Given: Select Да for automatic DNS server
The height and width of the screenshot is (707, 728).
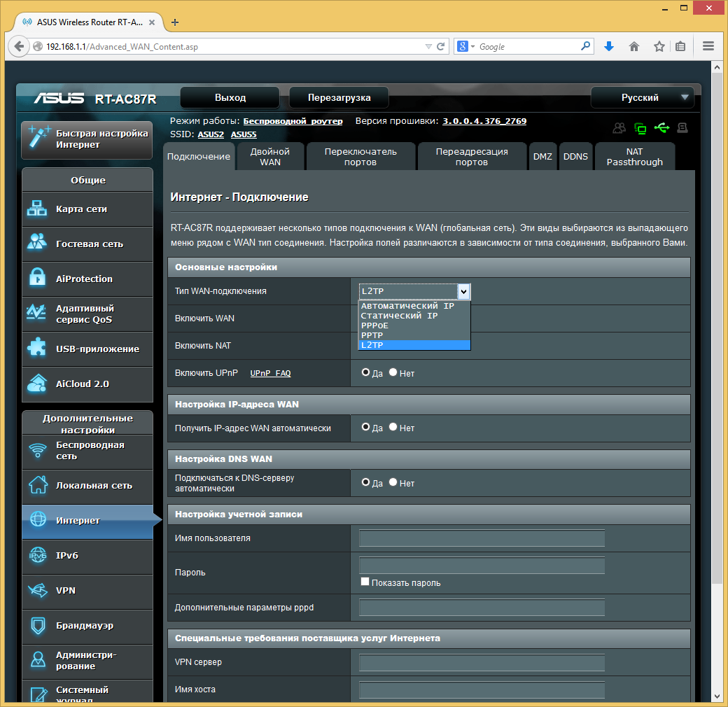Looking at the screenshot, I should [366, 482].
